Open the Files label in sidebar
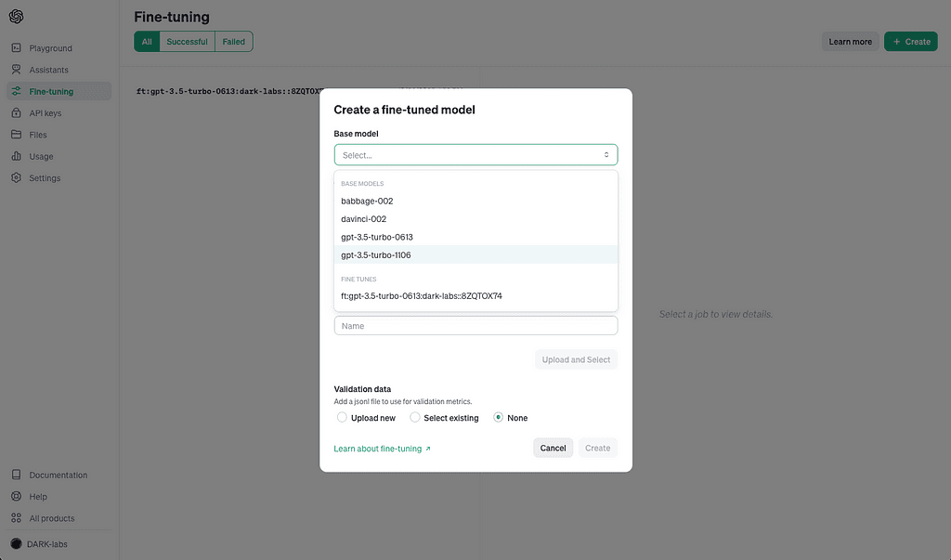This screenshot has width=951, height=560. [37, 135]
